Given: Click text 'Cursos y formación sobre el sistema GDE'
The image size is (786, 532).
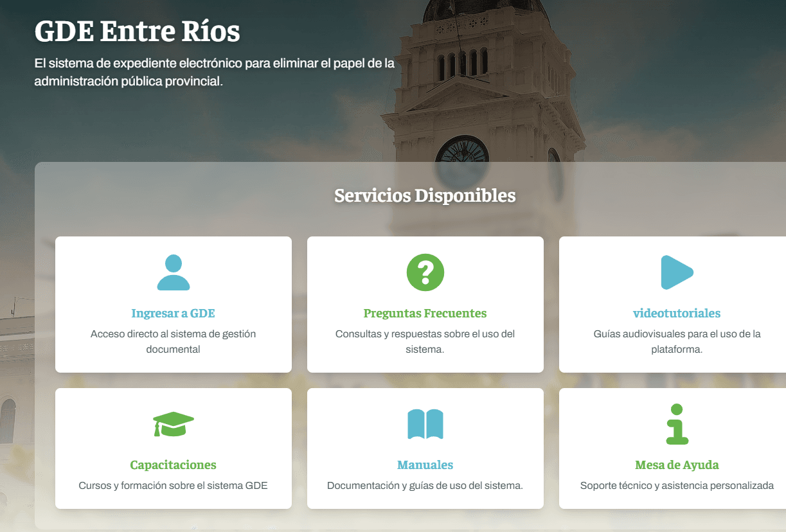Looking at the screenshot, I should click(x=174, y=486).
